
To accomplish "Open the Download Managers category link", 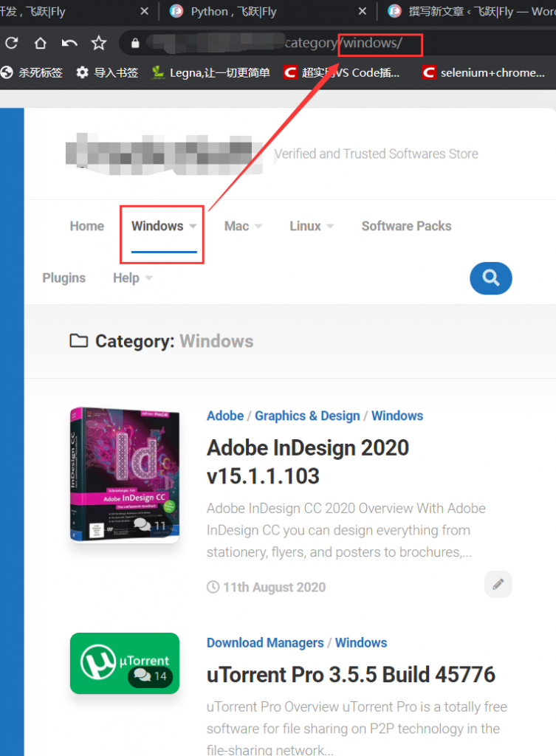I will tap(265, 643).
